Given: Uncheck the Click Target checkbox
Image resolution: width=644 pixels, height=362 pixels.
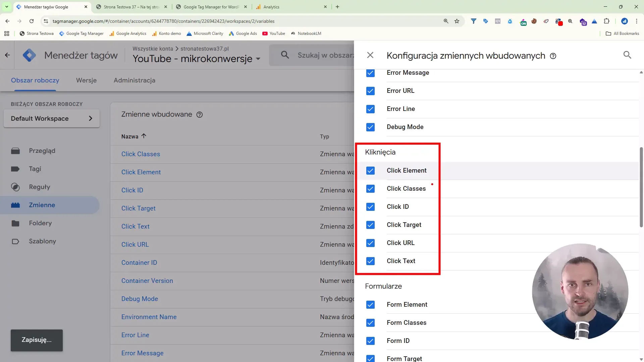Looking at the screenshot, I should pos(370,225).
